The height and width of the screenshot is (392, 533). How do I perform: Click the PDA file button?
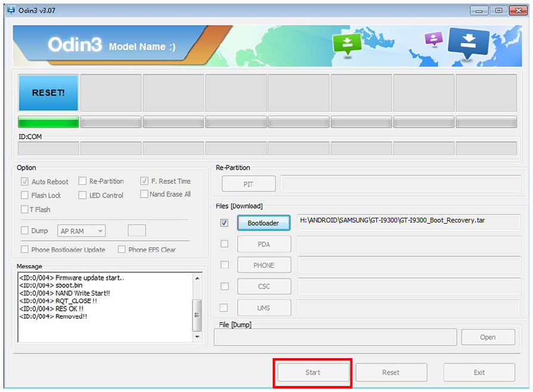pos(264,244)
